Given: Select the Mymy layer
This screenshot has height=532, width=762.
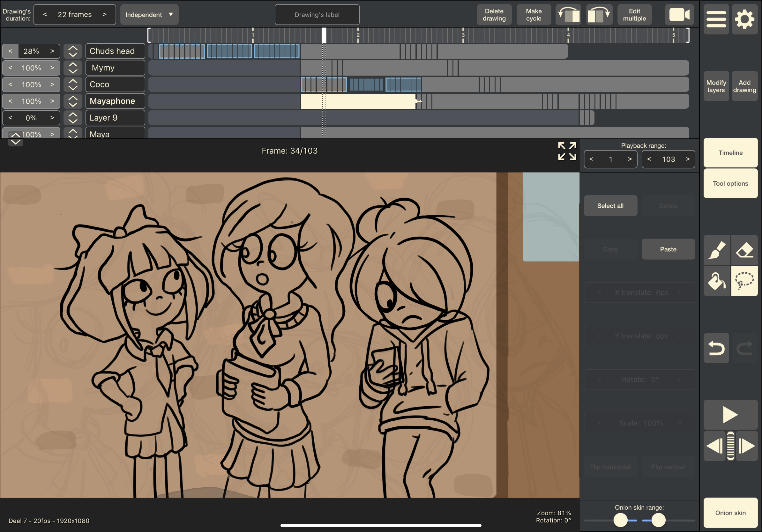Looking at the screenshot, I should pos(115,68).
